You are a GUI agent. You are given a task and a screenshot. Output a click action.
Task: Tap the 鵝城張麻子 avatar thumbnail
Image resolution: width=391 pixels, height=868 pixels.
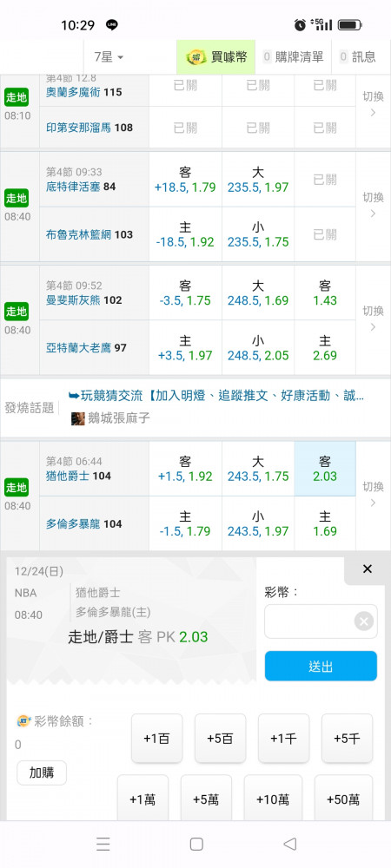pos(77,418)
